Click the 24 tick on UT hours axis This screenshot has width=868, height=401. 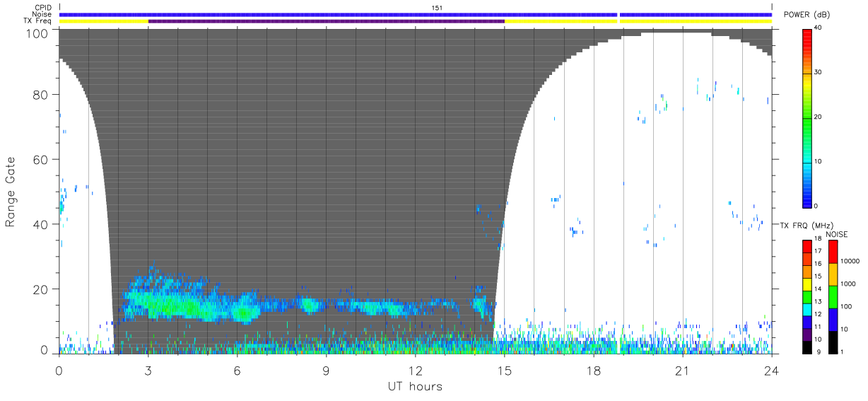[772, 370]
